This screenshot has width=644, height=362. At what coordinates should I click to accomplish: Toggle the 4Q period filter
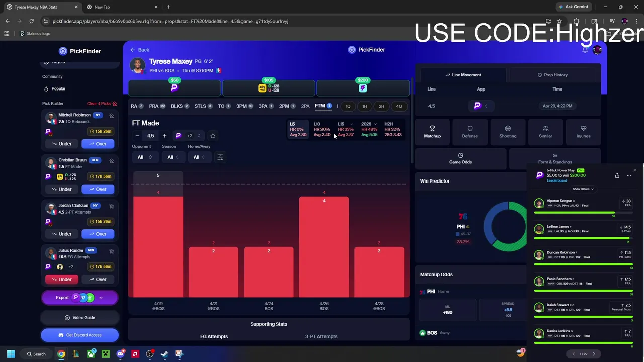click(399, 106)
